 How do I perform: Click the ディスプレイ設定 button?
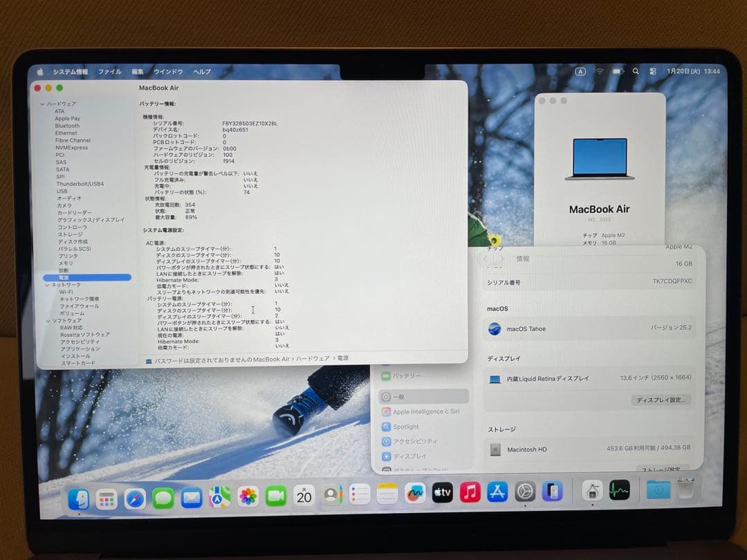click(x=660, y=400)
